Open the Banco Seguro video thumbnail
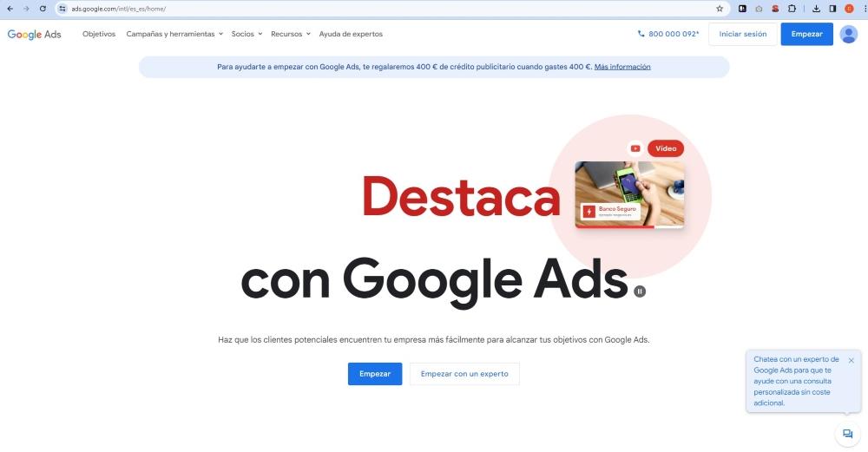 point(629,194)
